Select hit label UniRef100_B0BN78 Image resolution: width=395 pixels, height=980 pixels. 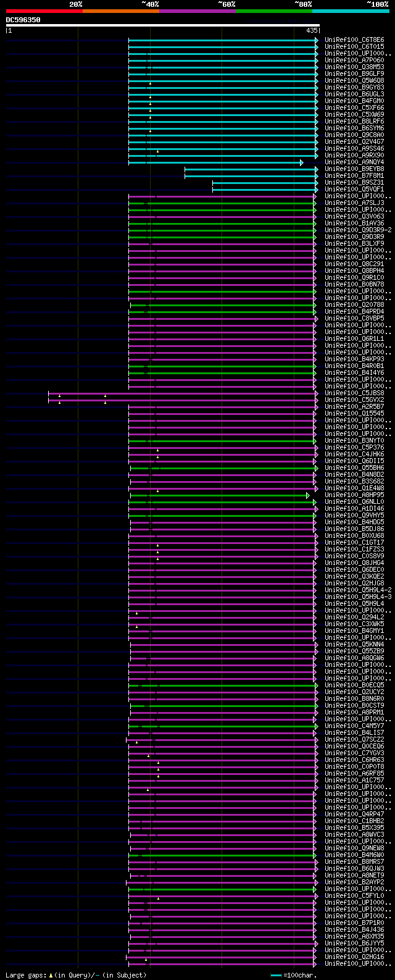pyautogui.click(x=354, y=285)
